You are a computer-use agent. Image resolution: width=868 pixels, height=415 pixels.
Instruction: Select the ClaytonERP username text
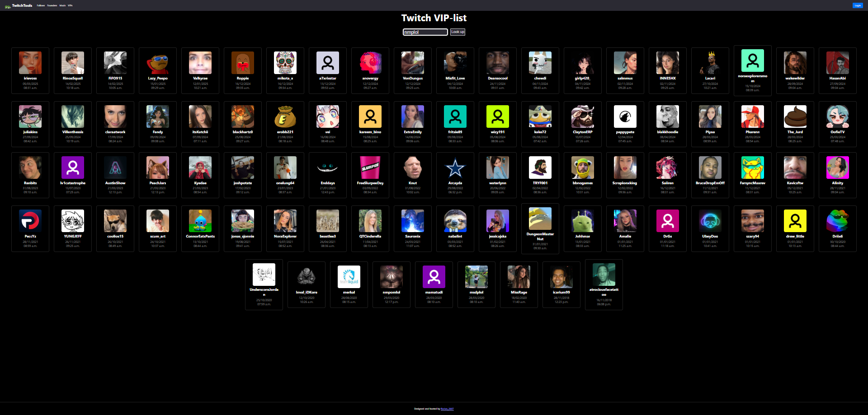583,132
